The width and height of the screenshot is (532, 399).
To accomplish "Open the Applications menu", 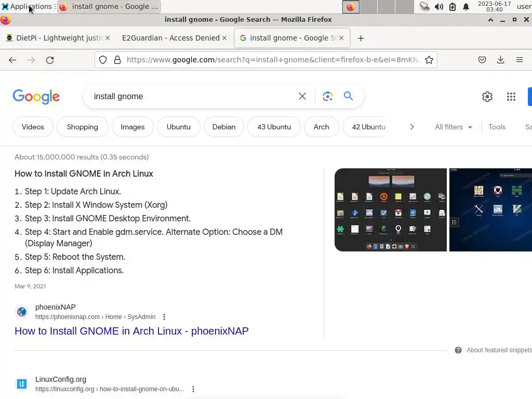I will (28, 6).
